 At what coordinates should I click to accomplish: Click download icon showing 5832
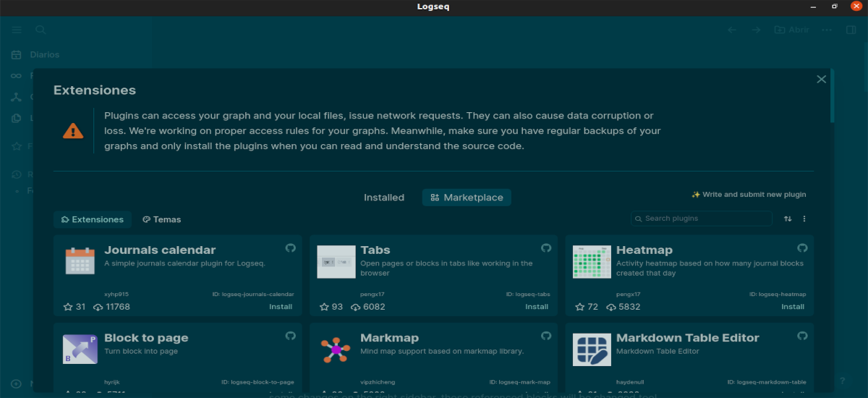[x=611, y=307]
